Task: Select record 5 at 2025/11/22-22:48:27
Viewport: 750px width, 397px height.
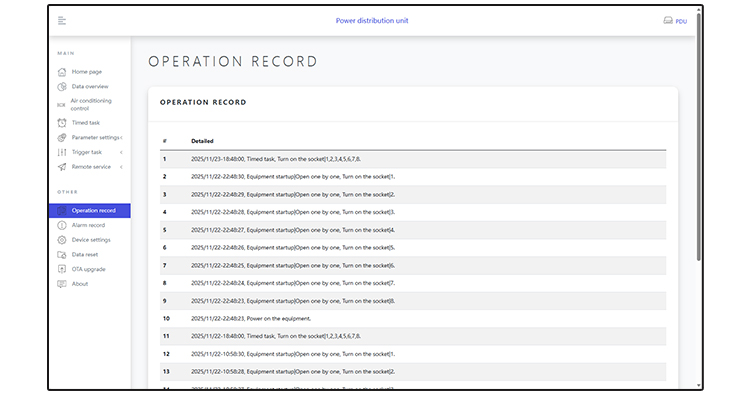Action: (413, 230)
